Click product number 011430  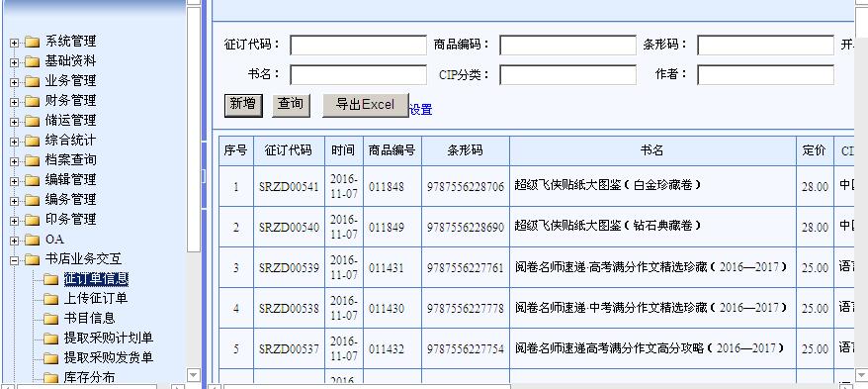coord(387,309)
